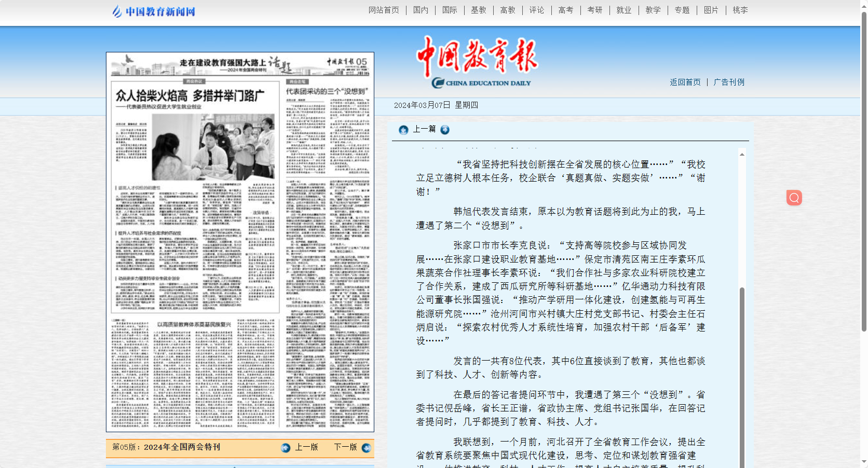868x468 pixels.
Task: Click 代表团采访的三个没想到 article on newspaper page
Action: 327,91
